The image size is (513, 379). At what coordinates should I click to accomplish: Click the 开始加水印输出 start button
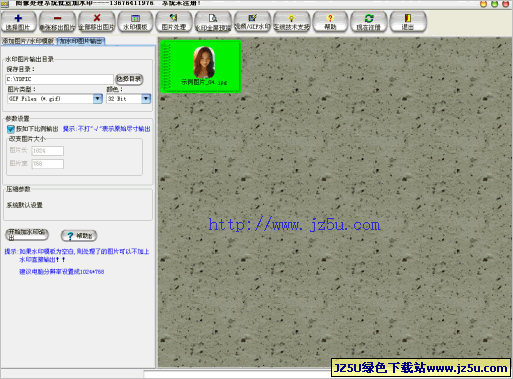[27, 234]
